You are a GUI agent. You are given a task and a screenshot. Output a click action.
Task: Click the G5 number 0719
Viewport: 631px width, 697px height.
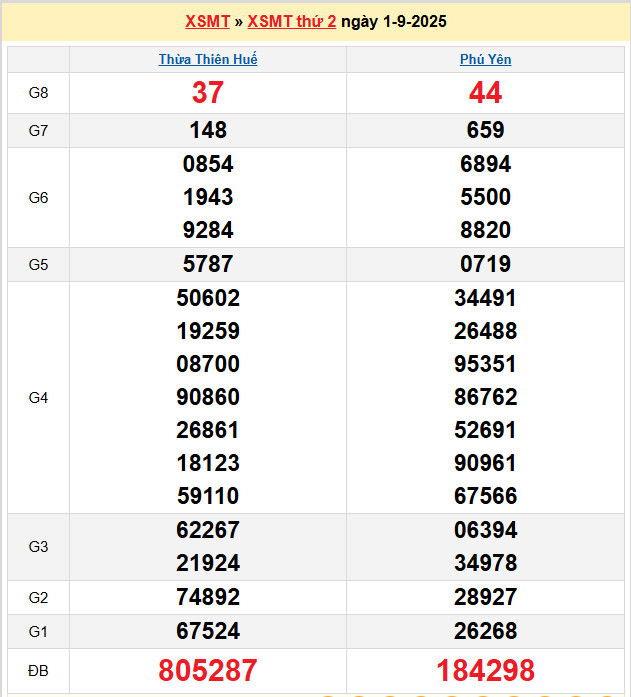tap(485, 264)
